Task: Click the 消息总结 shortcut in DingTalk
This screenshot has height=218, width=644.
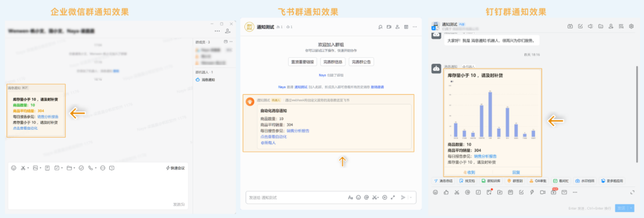Action: 442,181
